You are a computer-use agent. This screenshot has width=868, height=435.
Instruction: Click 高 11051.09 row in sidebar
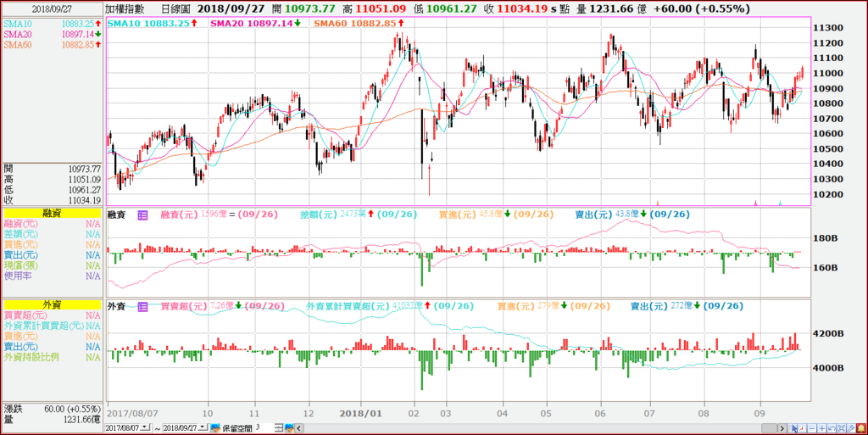52,179
